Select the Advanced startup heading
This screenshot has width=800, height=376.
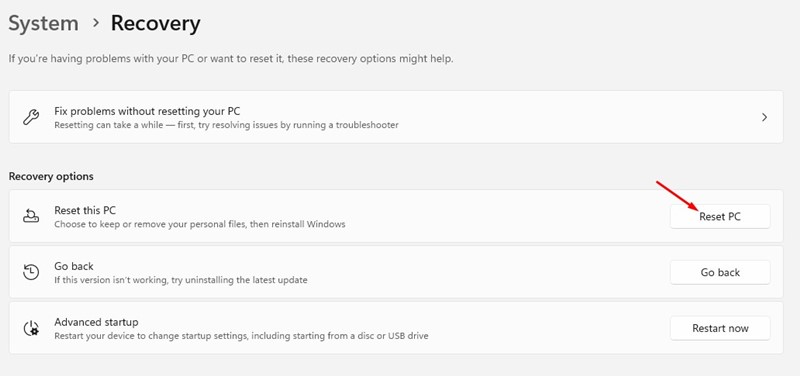(x=96, y=322)
